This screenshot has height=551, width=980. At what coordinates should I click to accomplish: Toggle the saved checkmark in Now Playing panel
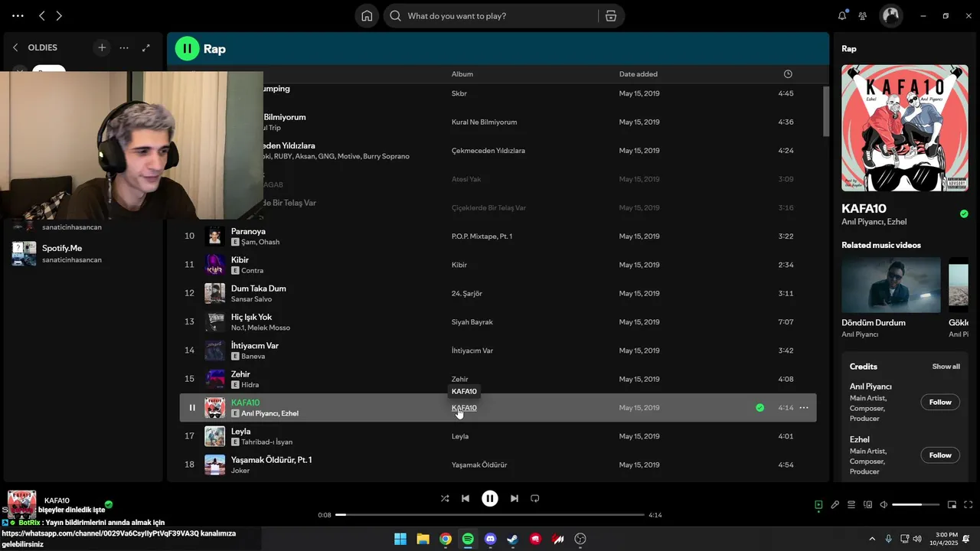[x=964, y=214]
